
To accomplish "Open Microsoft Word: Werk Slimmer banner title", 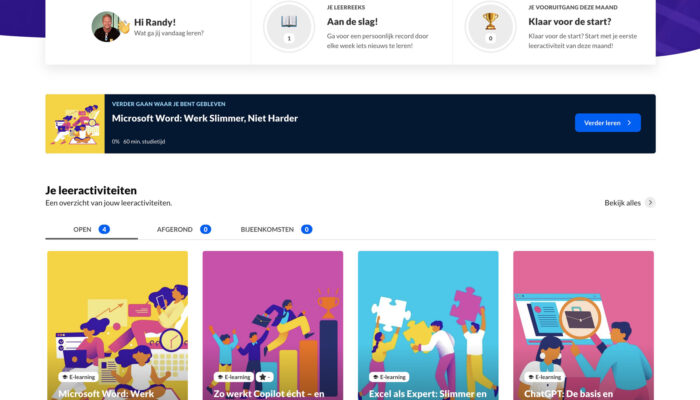I will pos(204,118).
